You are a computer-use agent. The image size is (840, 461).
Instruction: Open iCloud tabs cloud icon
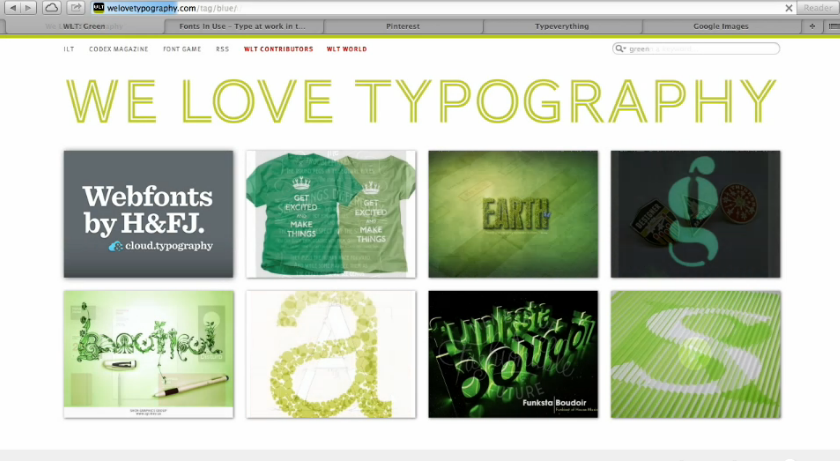click(x=51, y=8)
